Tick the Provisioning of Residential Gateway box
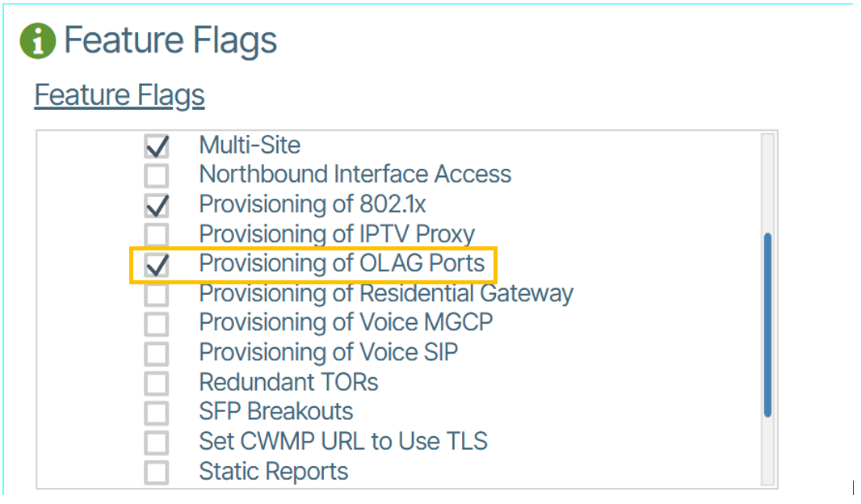This screenshot has height=504, width=861. (x=157, y=294)
